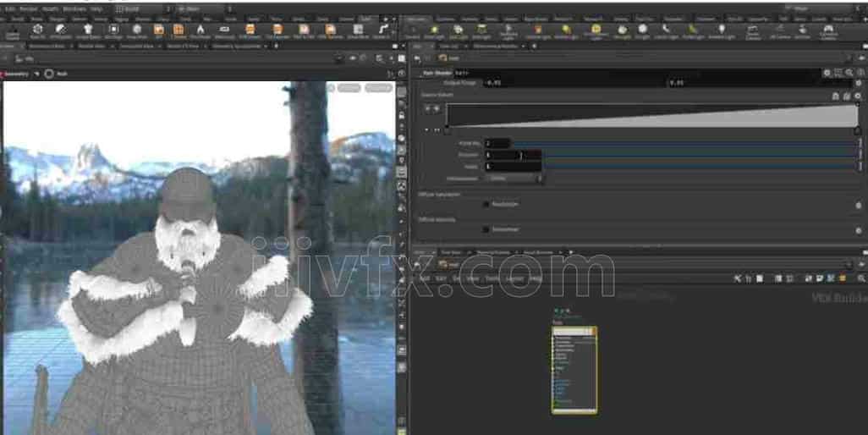
Task: Select the Point Light shelf tool
Action: (x=433, y=30)
